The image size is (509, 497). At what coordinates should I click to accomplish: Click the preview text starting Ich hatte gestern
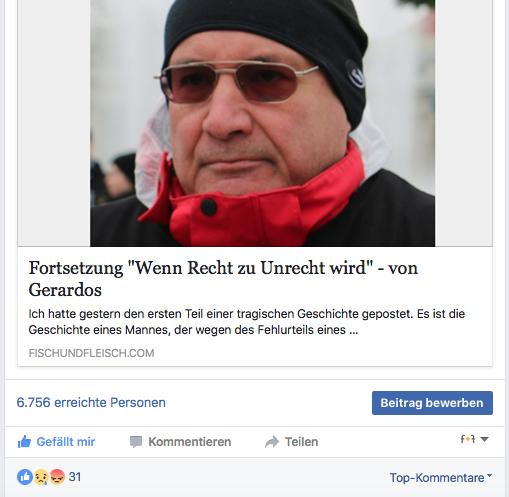[247, 322]
